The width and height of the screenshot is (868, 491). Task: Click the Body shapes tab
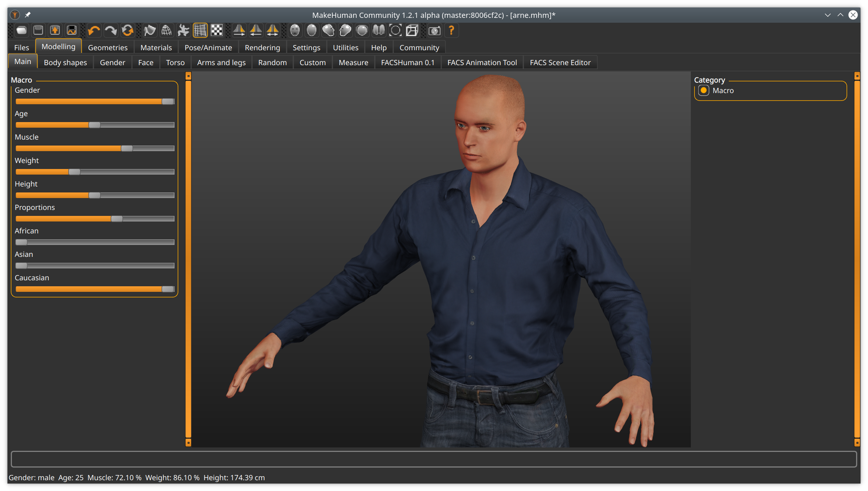[65, 62]
